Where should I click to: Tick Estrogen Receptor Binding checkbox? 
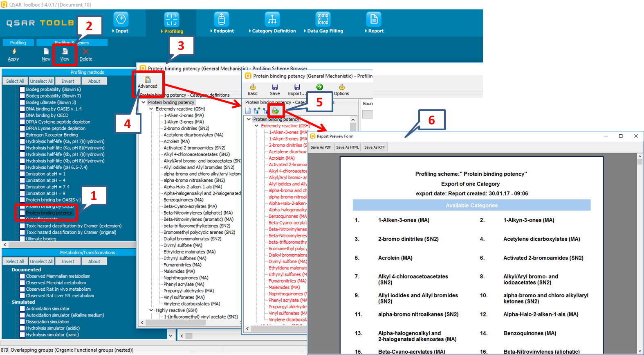pos(22,135)
